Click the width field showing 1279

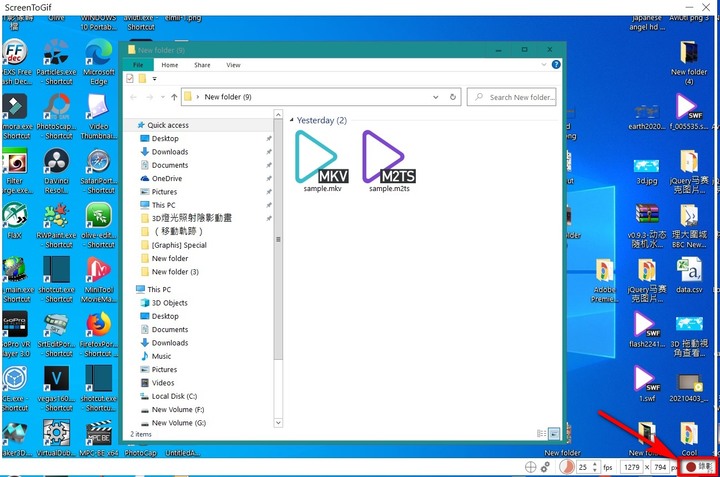click(632, 467)
